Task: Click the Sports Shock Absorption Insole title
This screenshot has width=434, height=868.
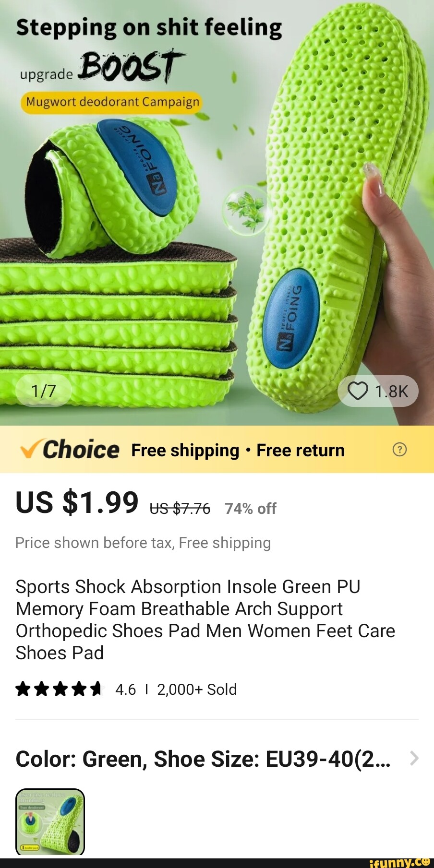Action: click(x=205, y=619)
